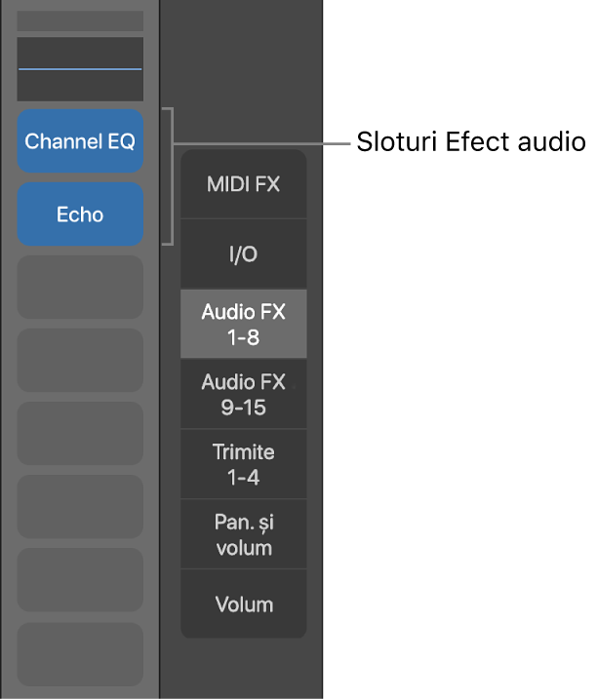
Task: Click empty gray panel below Volum menu
Action: 243,668
